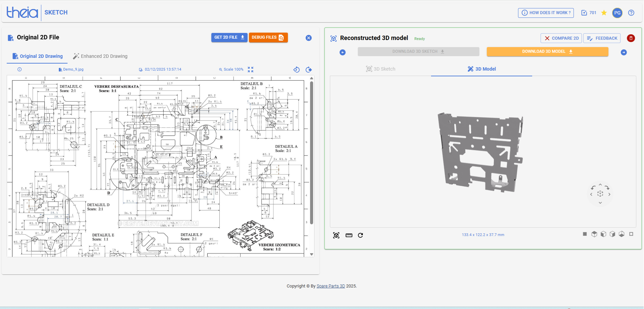Viewport: 644px width, 309px height.
Task: Click the Compare 2D button
Action: pos(561,38)
